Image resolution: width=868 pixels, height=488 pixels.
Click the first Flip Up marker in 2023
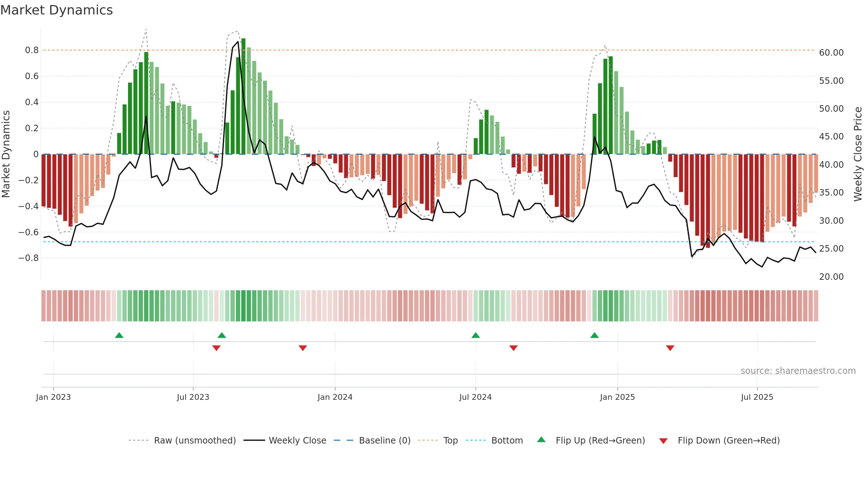(119, 335)
